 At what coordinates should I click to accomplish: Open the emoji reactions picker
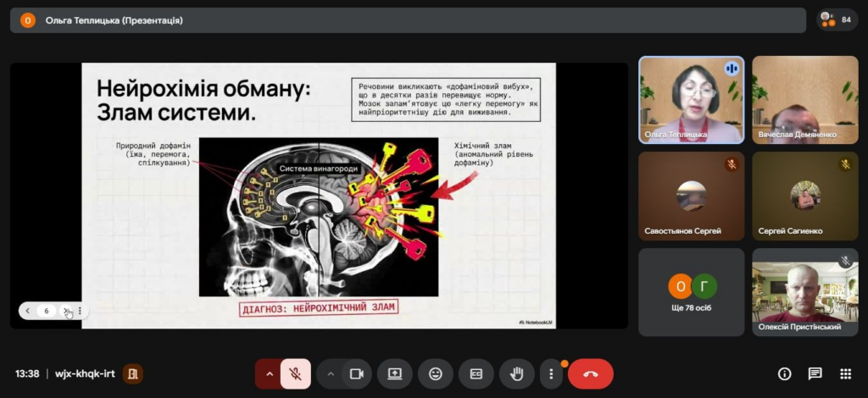tap(436, 373)
